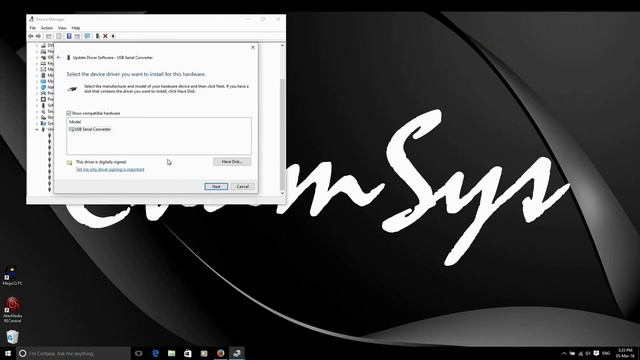Open the MagicQ PC desktop shortcut
This screenshot has height=360, width=640.
(x=12, y=275)
